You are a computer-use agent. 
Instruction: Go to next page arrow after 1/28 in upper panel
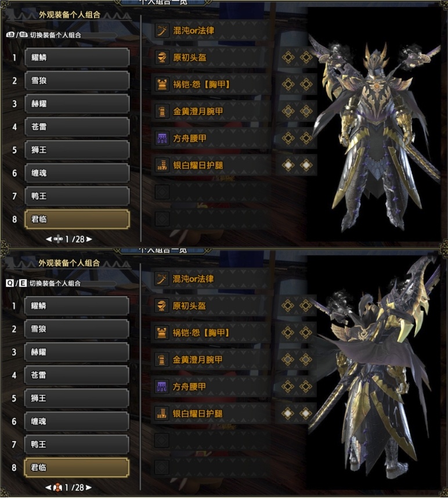[x=89, y=239]
